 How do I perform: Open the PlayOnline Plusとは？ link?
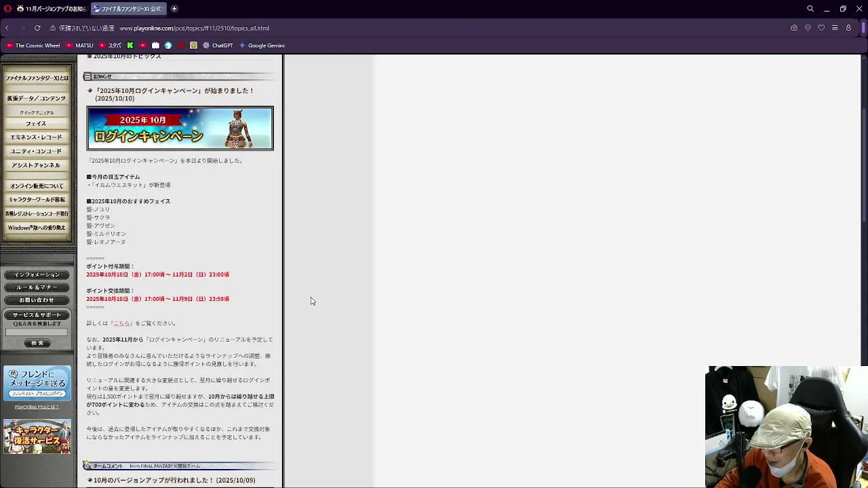point(37,407)
